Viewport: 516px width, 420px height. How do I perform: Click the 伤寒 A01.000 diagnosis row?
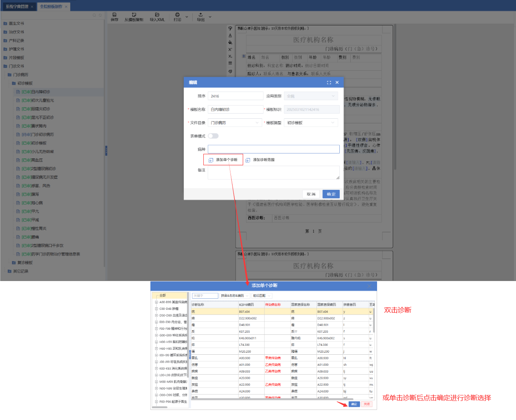pos(282,365)
